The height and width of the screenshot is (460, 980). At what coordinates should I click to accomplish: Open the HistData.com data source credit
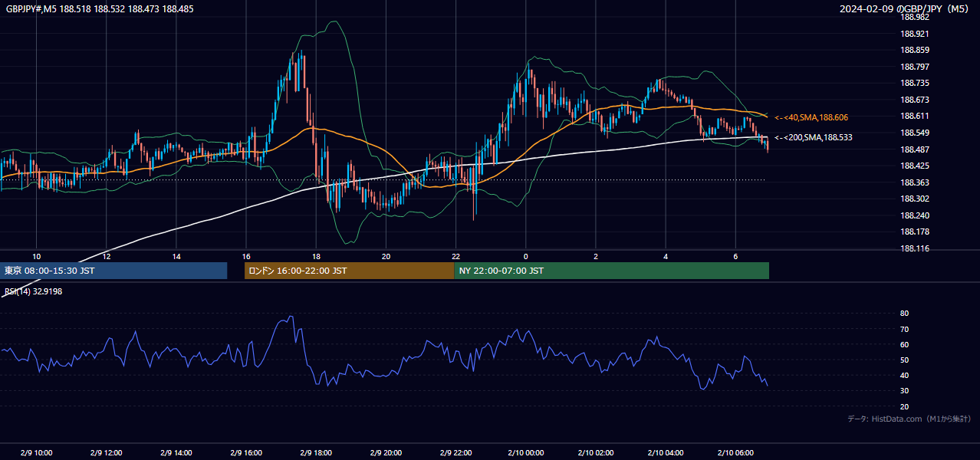[x=909, y=419]
